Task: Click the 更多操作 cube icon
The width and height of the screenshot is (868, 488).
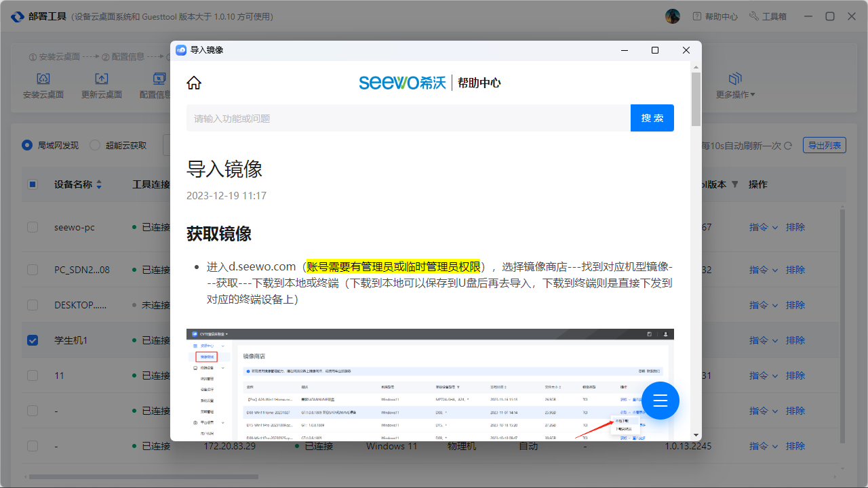Action: click(736, 79)
